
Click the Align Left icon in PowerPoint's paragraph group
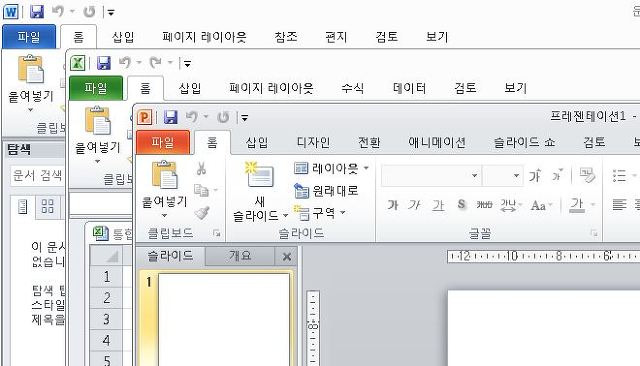(619, 205)
